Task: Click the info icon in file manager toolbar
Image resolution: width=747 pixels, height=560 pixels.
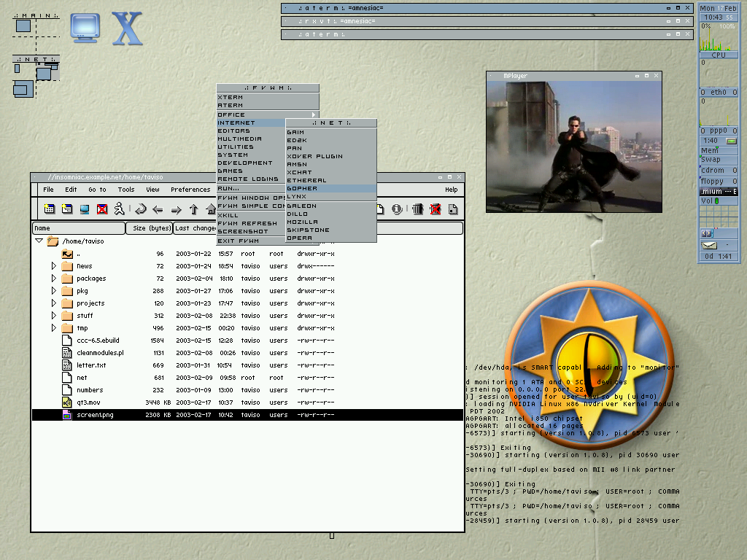Action: click(x=397, y=210)
